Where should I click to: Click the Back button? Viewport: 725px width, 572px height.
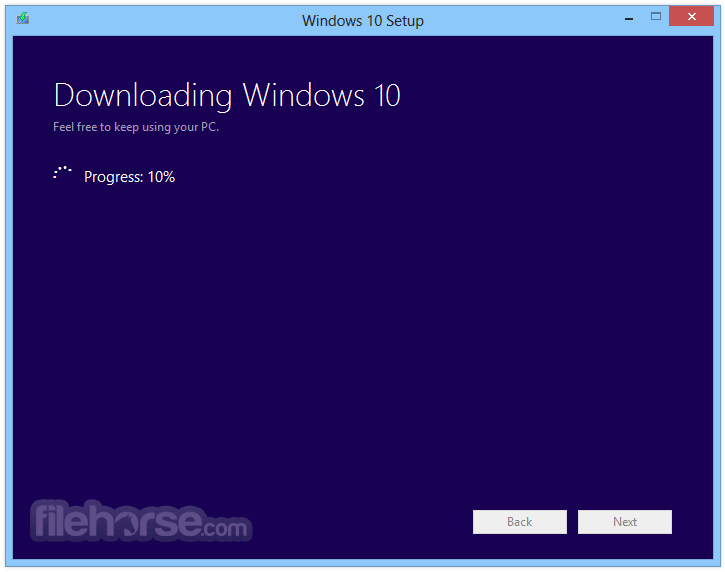coord(519,522)
